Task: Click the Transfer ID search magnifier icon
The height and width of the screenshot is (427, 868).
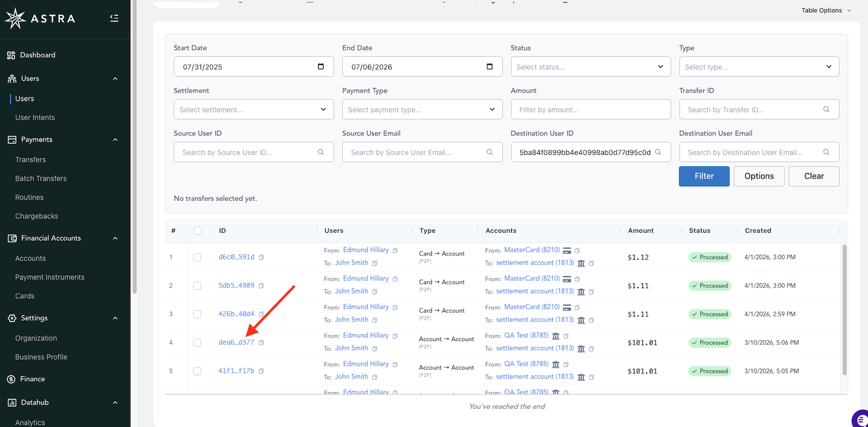Action: click(826, 109)
